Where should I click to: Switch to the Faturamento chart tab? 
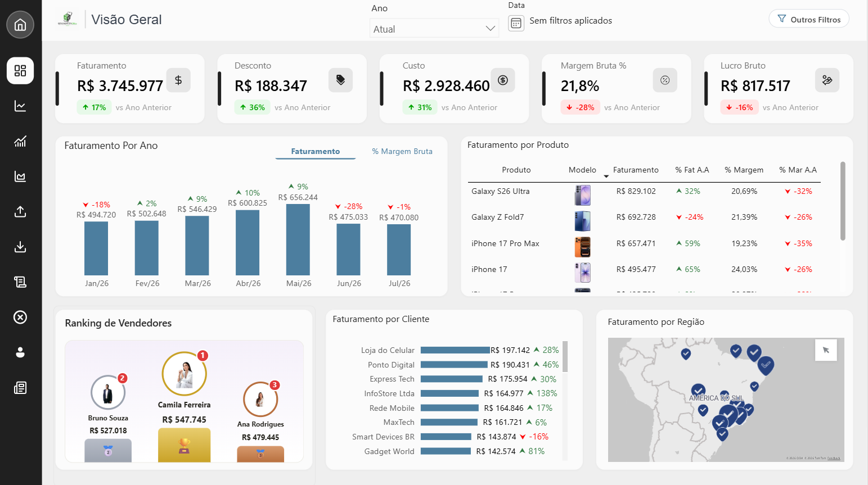(316, 151)
